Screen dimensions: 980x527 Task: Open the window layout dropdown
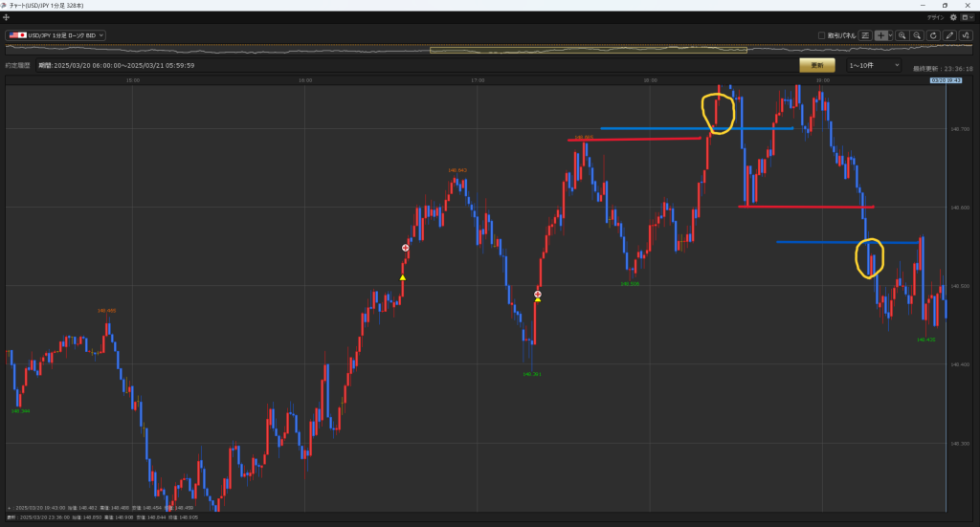click(967, 17)
